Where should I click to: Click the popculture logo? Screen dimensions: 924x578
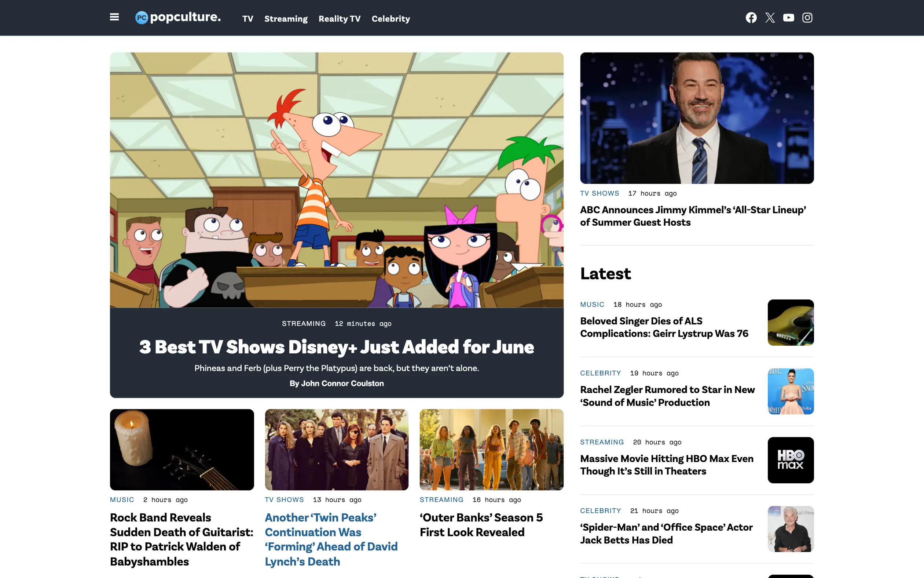click(178, 17)
